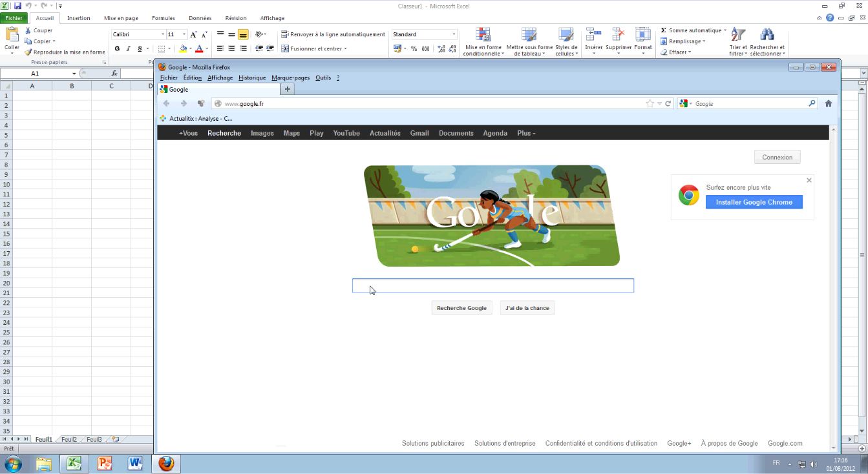Click the insert function fx icon
This screenshot has height=474, width=868.
(x=114, y=74)
